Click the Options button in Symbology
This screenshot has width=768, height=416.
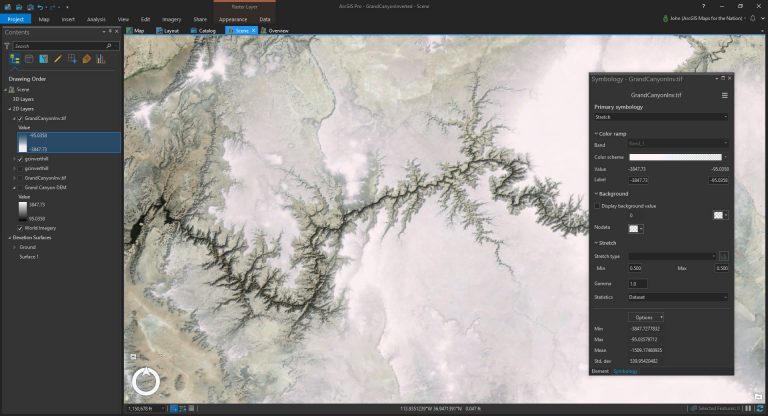[x=646, y=318]
